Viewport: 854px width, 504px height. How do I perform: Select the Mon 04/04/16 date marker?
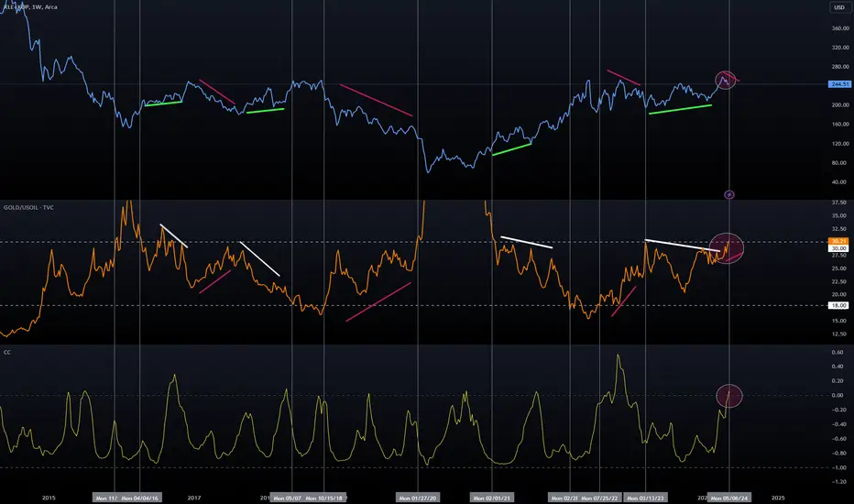[x=140, y=498]
